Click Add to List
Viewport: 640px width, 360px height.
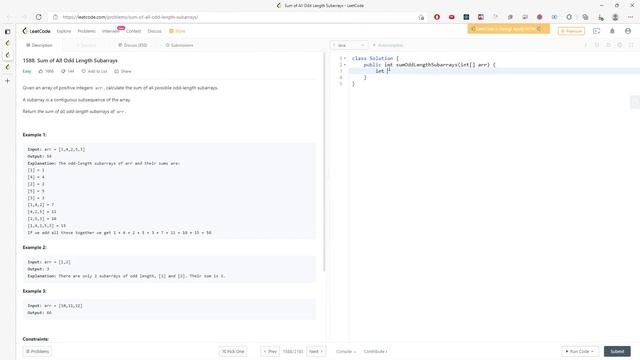coord(94,71)
